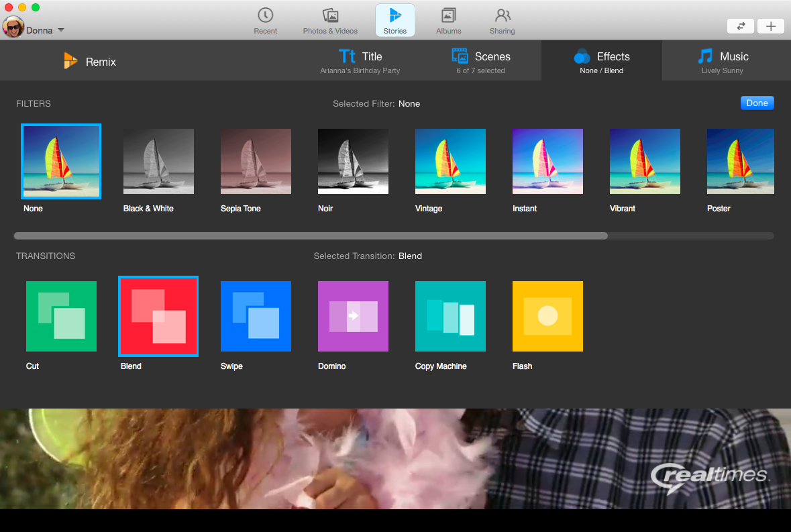Open the Recent view icon

[265, 19]
